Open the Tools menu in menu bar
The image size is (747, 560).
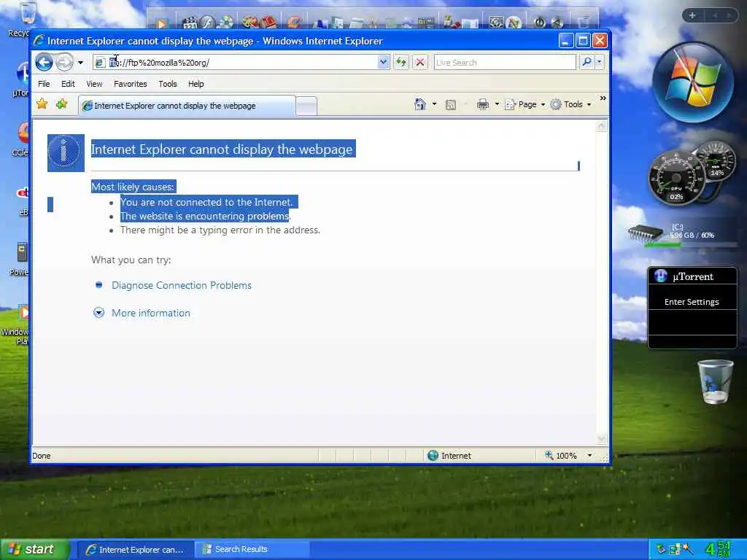(168, 84)
